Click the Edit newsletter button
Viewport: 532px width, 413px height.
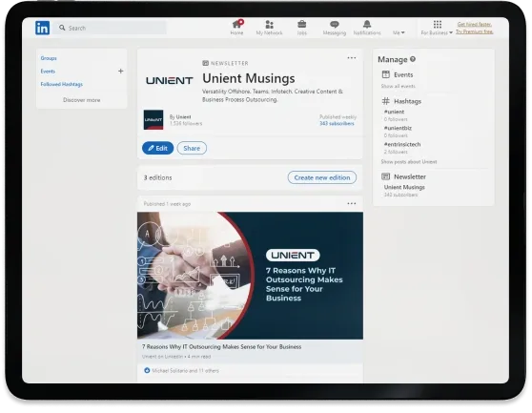pyautogui.click(x=157, y=148)
